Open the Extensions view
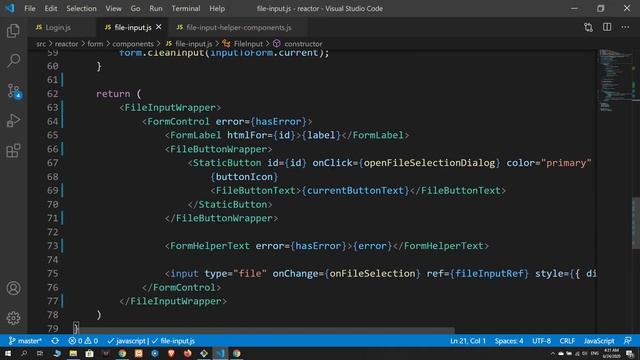Viewport: 640px width, 360px height. pyautogui.click(x=13, y=151)
